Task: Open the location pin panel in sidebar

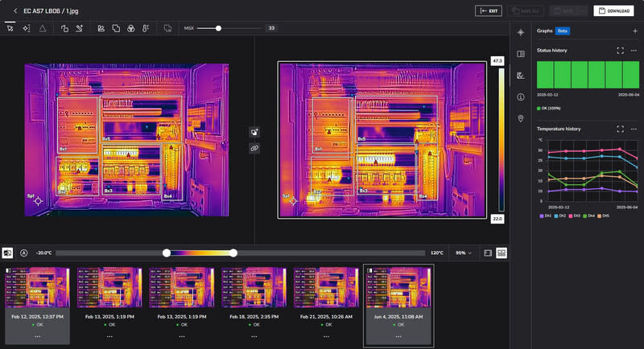Action: click(521, 118)
